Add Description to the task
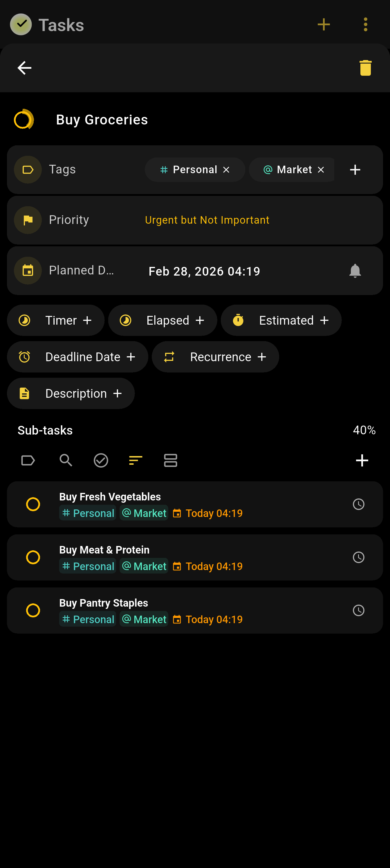This screenshot has height=868, width=390. 71,393
